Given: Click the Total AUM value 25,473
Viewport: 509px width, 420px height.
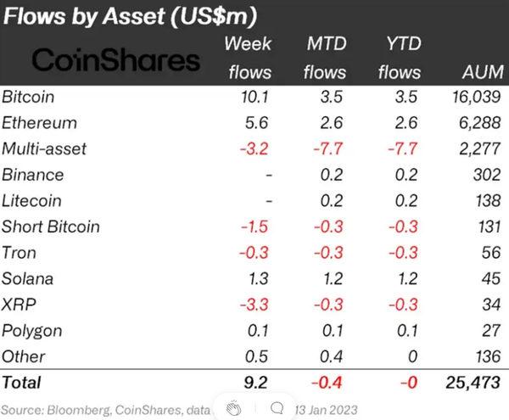Looking at the screenshot, I should (472, 384).
